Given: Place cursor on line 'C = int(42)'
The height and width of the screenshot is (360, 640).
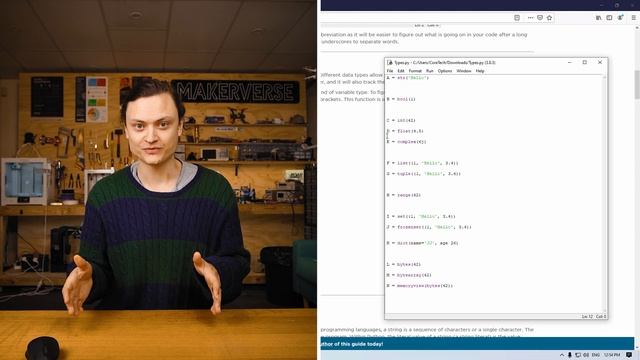Looking at the screenshot, I should [x=401, y=120].
